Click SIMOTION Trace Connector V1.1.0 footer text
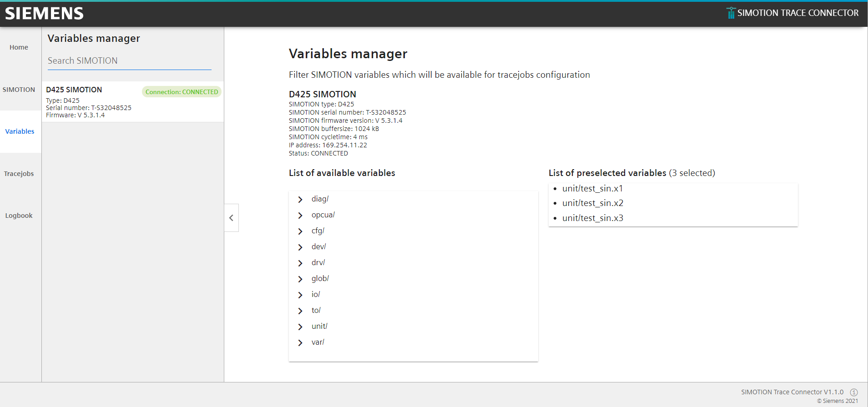Image resolution: width=868 pixels, height=407 pixels. click(x=792, y=392)
